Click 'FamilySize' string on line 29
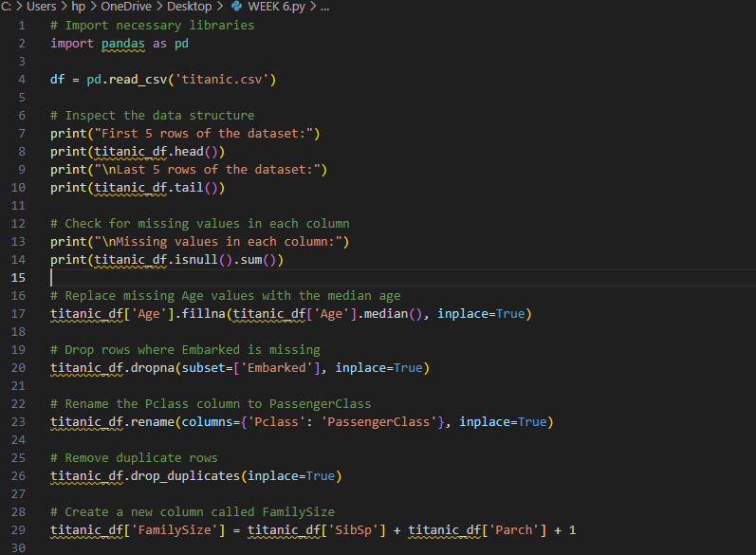The width and height of the screenshot is (756, 555). [x=175, y=530]
